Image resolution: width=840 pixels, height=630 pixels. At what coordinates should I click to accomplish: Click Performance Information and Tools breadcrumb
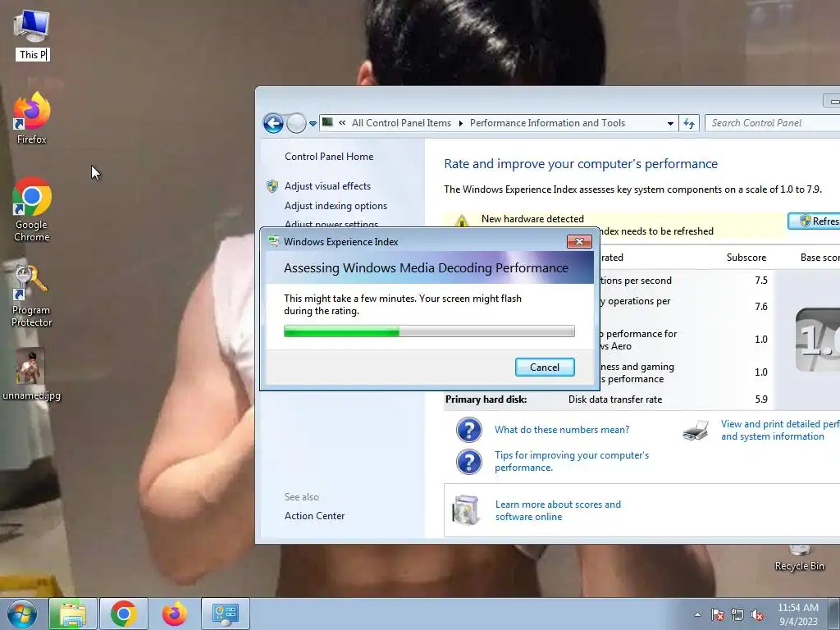(547, 123)
